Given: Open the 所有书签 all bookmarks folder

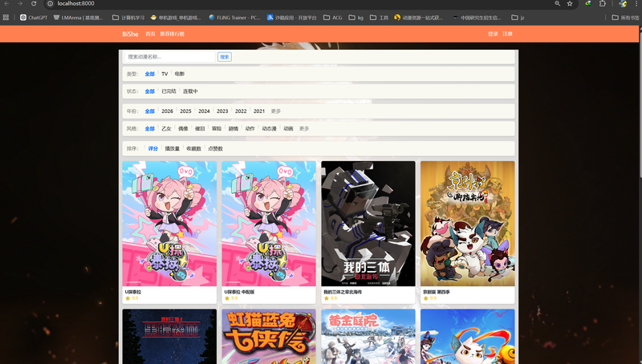Looking at the screenshot, I should 625,18.
